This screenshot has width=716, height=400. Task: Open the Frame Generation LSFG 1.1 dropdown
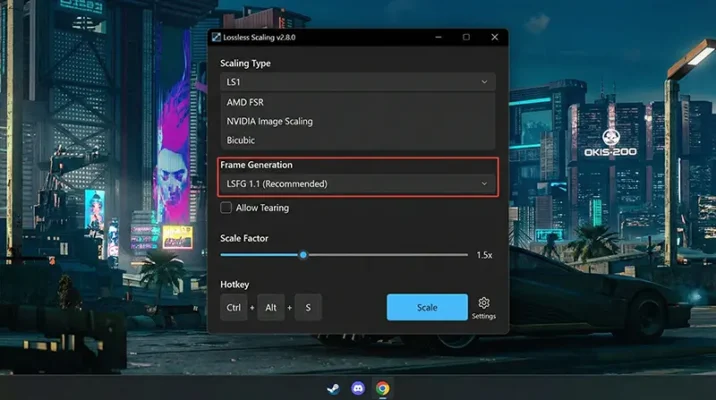point(358,184)
